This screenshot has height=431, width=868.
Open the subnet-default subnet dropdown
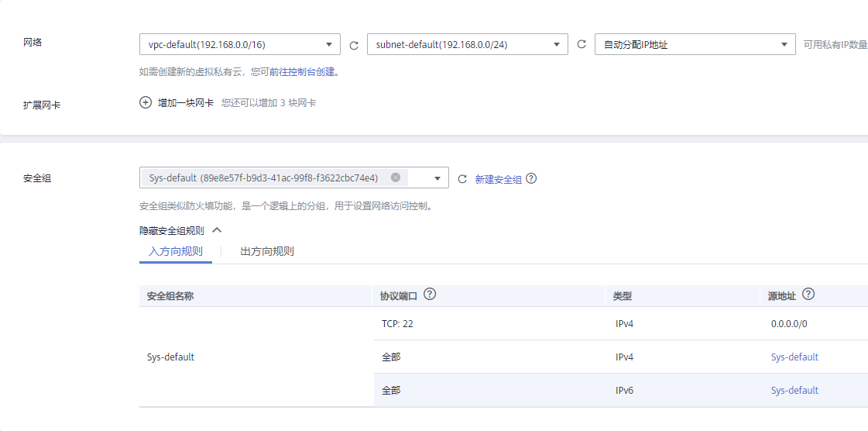coord(467,44)
